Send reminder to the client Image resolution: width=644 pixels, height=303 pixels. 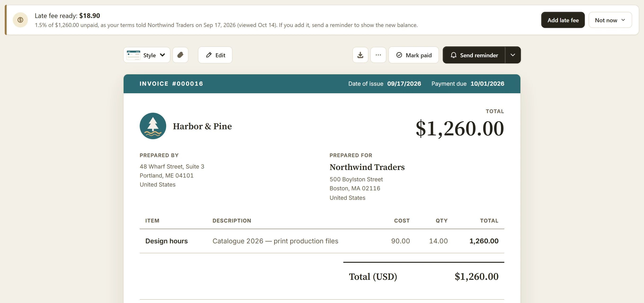coord(474,55)
